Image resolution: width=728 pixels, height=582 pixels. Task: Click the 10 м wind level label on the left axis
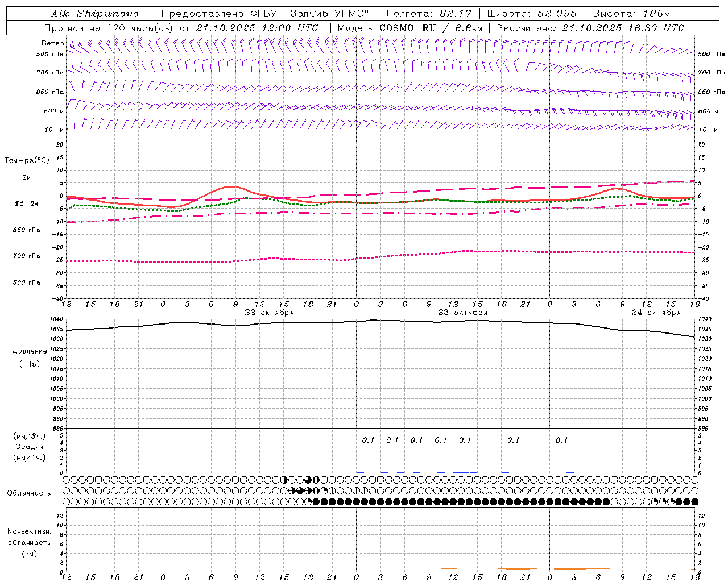[55, 130]
